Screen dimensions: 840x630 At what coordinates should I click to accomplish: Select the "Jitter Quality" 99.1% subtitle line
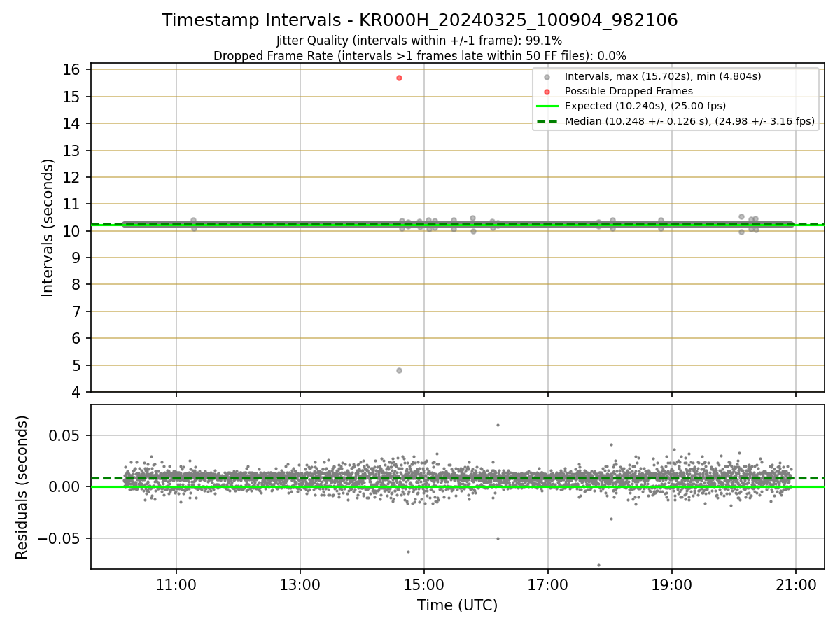(x=419, y=41)
